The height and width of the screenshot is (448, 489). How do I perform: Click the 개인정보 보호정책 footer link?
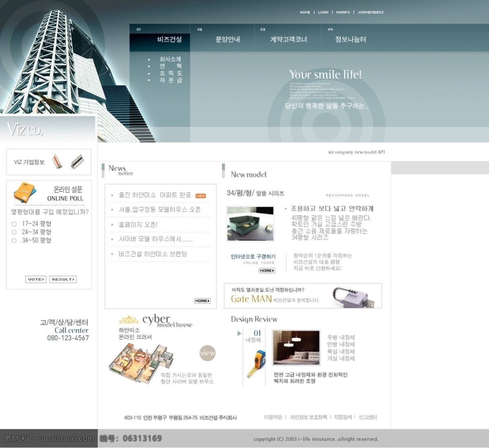coord(308,417)
